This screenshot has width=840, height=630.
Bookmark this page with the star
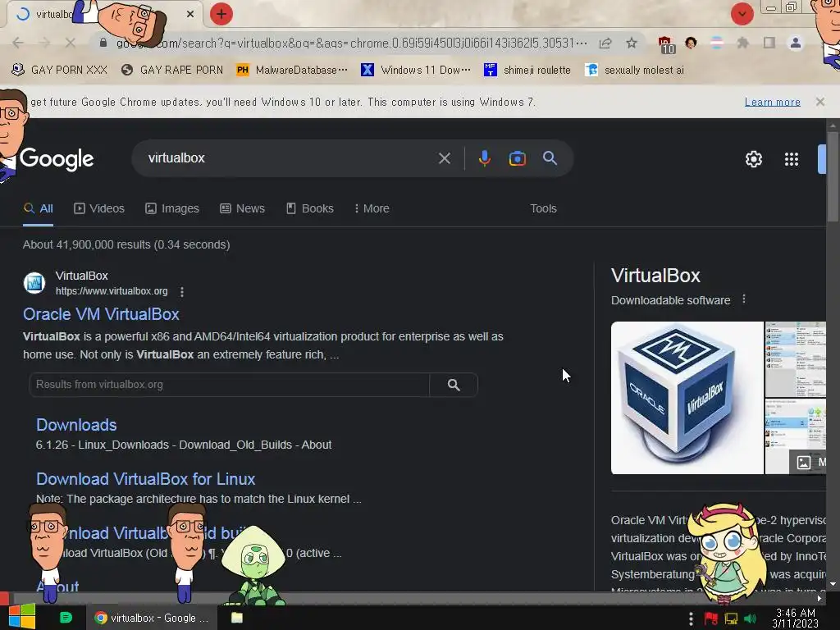pyautogui.click(x=632, y=43)
